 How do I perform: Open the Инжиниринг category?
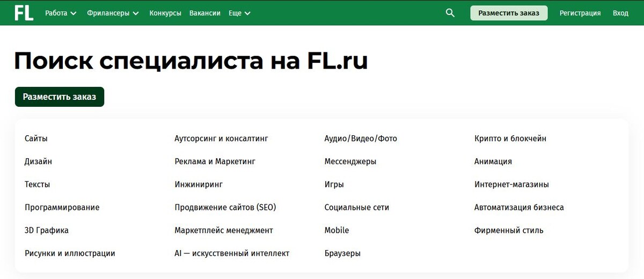199,185
